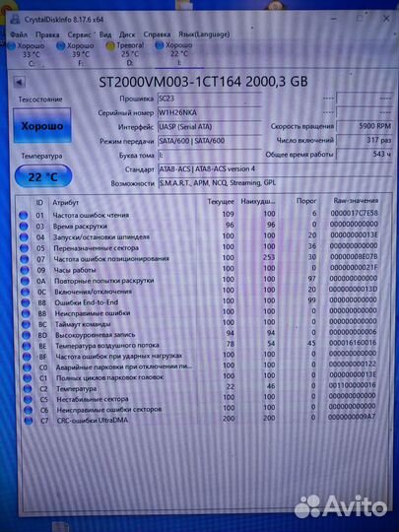Click the Текущее column header
The width and height of the screenshot is (399, 532).
pyautogui.click(x=221, y=202)
